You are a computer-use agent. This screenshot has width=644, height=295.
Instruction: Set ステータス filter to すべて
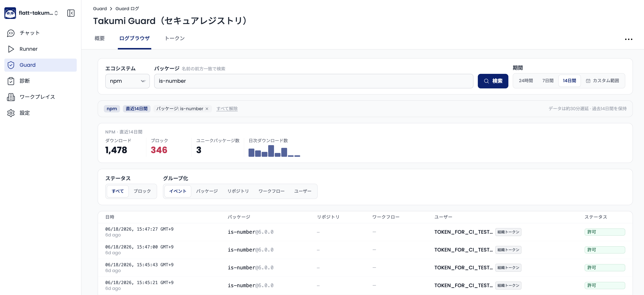tap(118, 191)
